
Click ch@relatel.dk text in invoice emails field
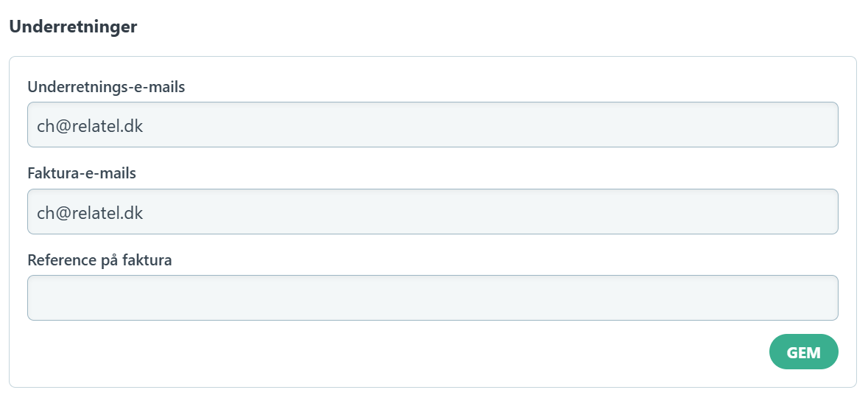[x=90, y=213]
